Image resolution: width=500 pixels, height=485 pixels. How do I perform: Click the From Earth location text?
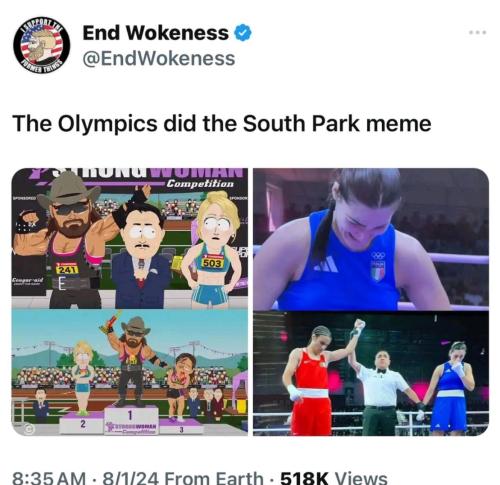[214, 478]
